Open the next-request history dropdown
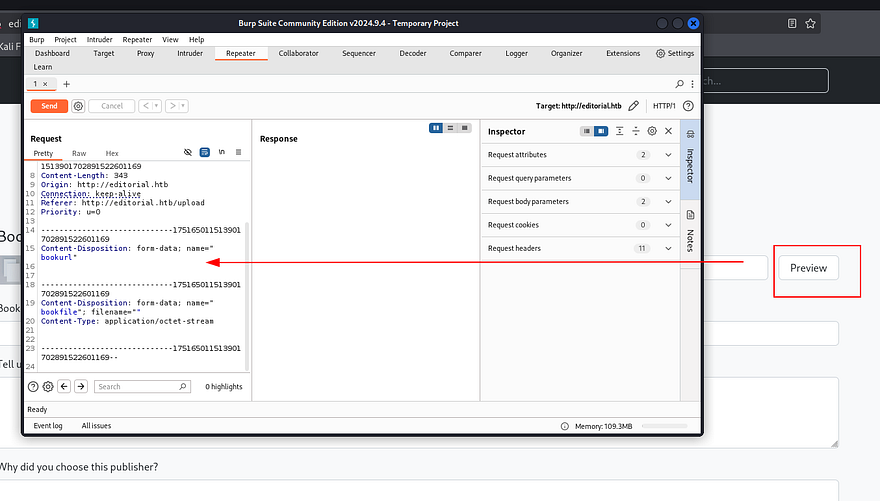 point(183,106)
